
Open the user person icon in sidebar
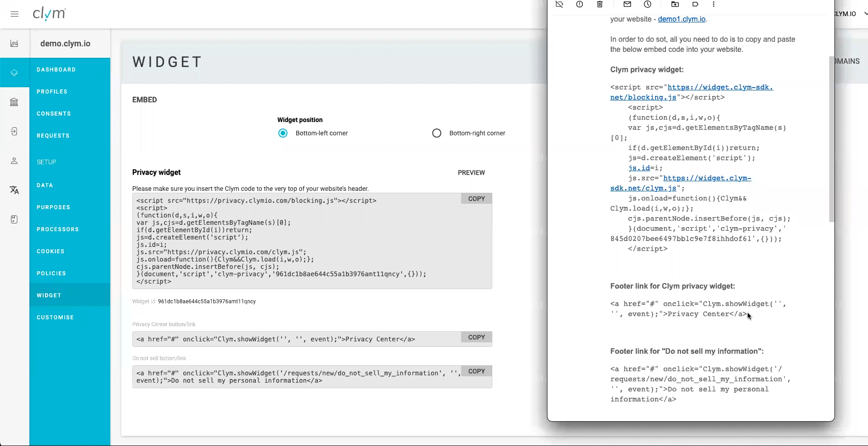tap(14, 161)
